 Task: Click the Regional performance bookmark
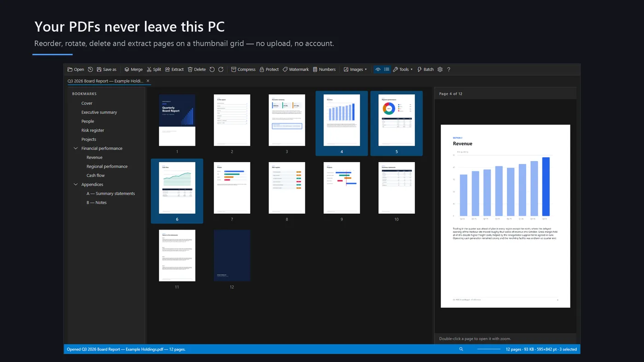(107, 166)
